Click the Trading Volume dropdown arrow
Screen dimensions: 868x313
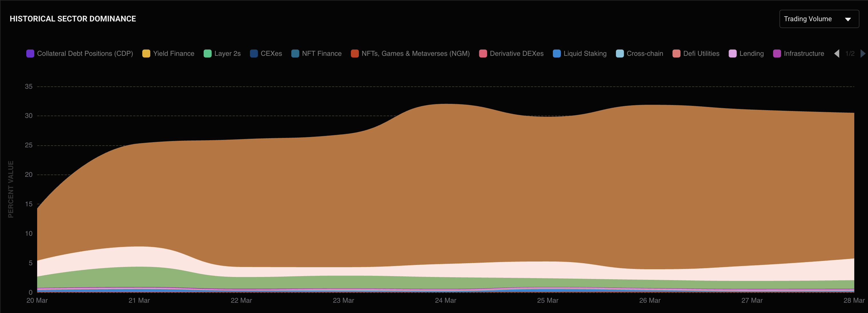click(x=848, y=19)
